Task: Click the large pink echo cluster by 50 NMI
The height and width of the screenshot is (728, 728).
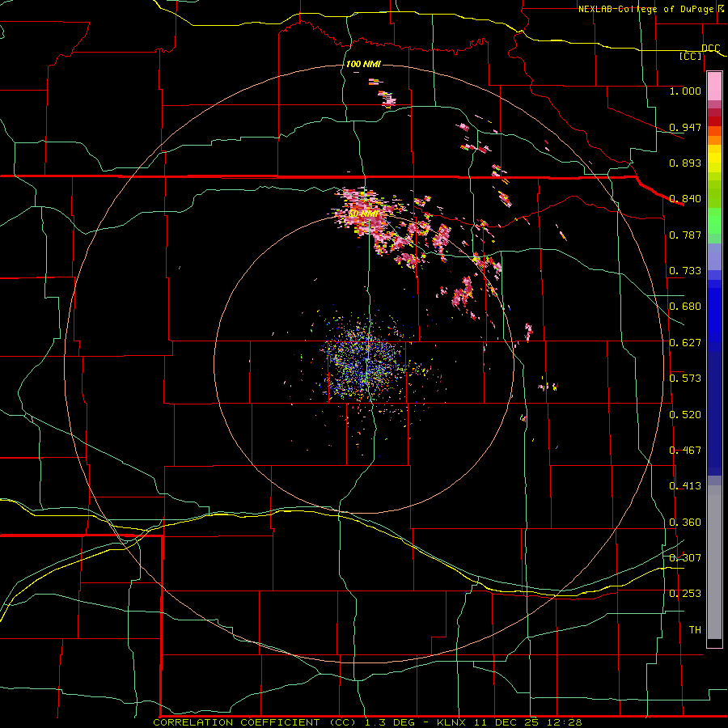Action: click(365, 214)
